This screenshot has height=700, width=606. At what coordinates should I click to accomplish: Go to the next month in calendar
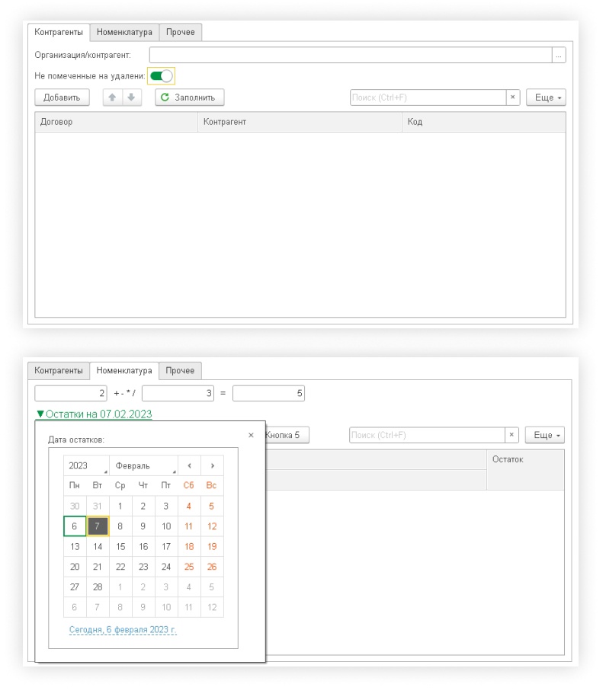(212, 466)
